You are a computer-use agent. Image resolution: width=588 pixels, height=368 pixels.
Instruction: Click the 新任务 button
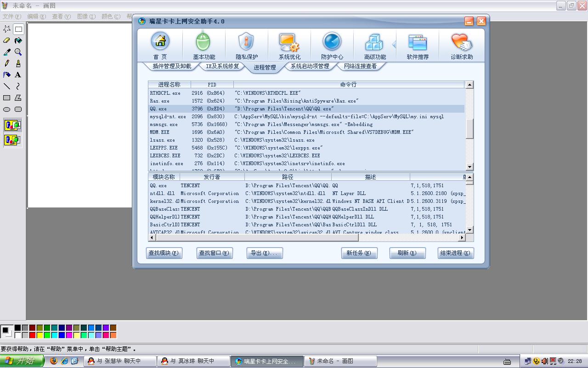pyautogui.click(x=359, y=253)
